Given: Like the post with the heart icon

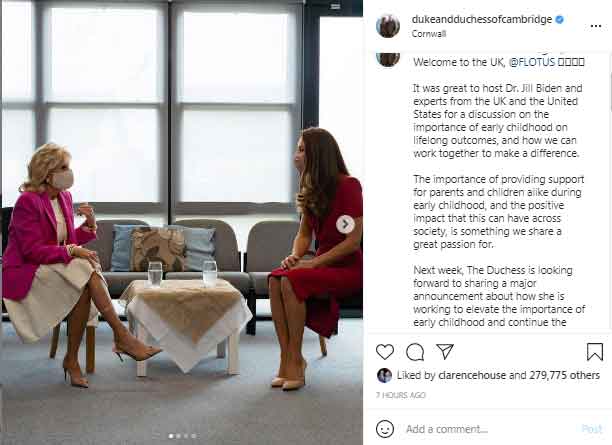Looking at the screenshot, I should (385, 352).
